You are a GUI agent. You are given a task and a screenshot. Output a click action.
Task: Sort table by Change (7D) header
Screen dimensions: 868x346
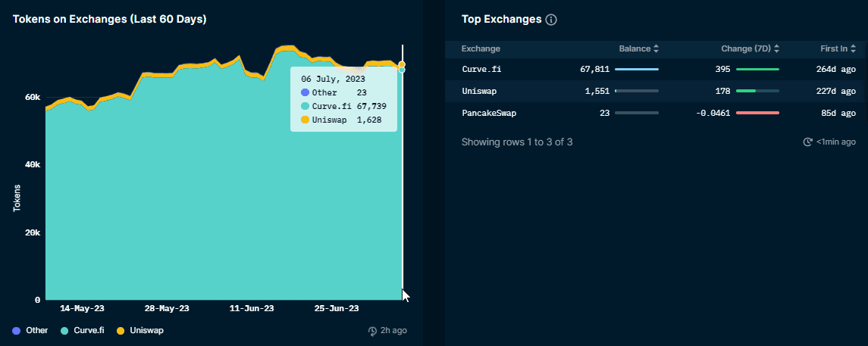coord(746,48)
